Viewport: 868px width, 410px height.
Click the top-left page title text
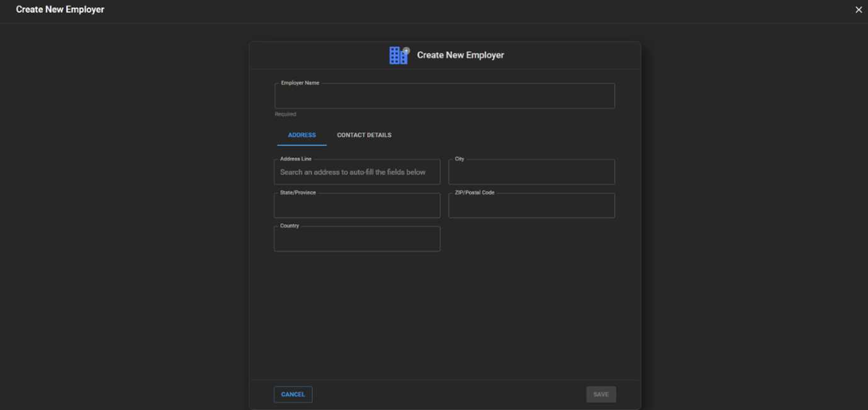pyautogui.click(x=60, y=9)
